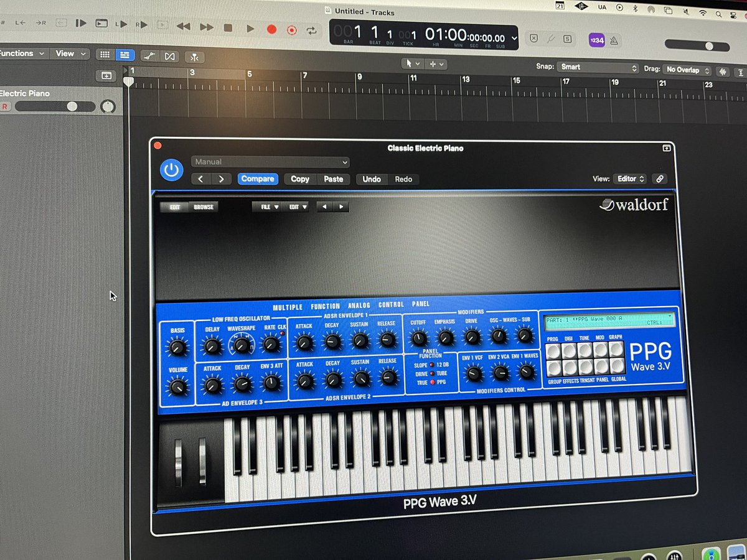Open the secondary tool dropdown
This screenshot has width=747, height=560.
436,64
